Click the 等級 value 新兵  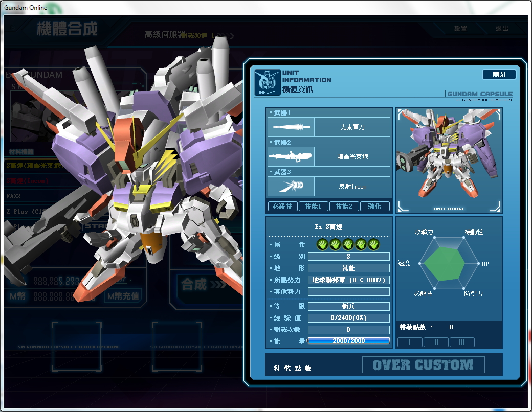tap(348, 306)
